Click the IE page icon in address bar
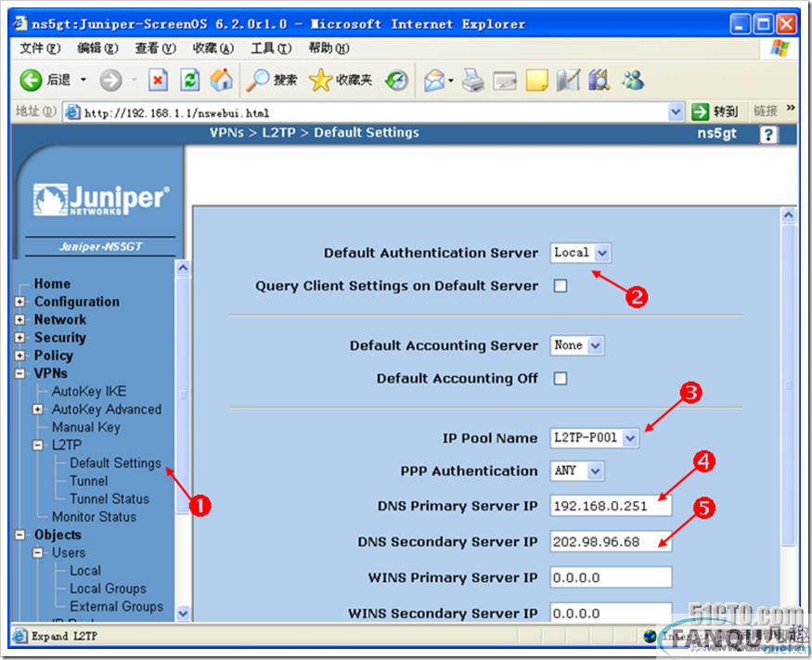 72,112
